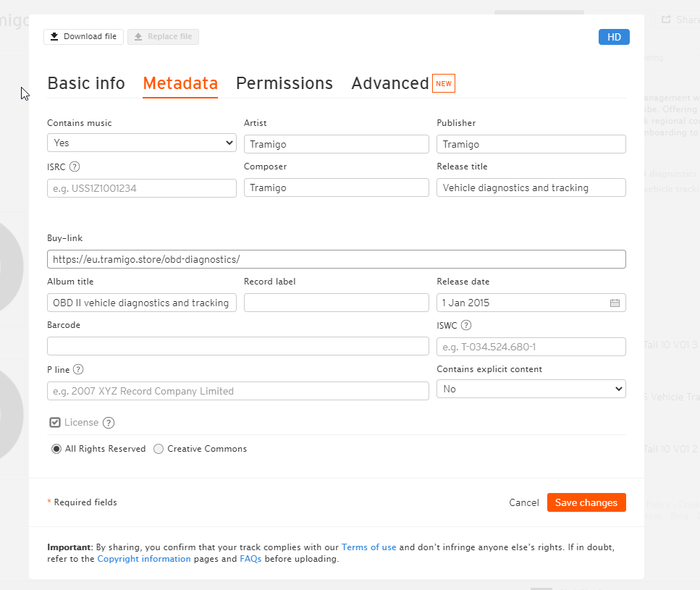The image size is (700, 590).
Task: Click the Save changes button
Action: (586, 502)
